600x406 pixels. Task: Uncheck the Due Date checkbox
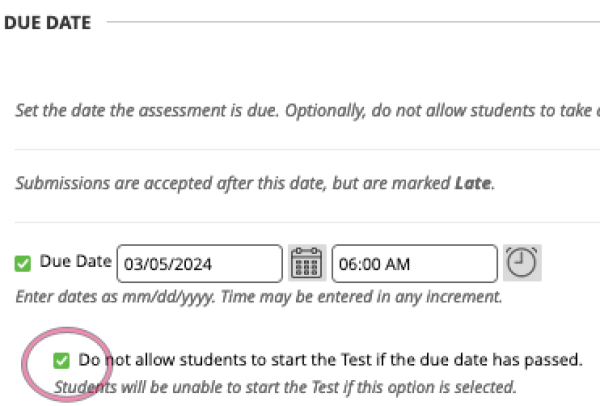23,264
